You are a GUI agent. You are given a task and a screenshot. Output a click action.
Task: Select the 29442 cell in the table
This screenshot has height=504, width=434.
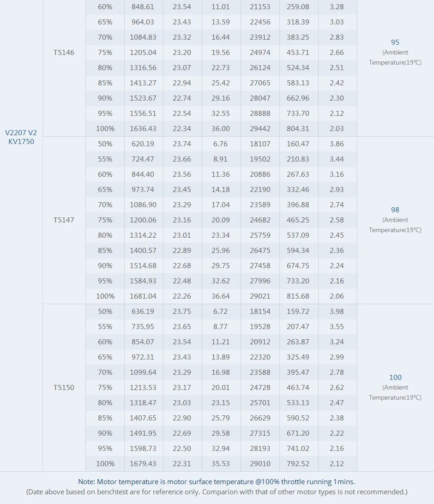[x=260, y=129]
